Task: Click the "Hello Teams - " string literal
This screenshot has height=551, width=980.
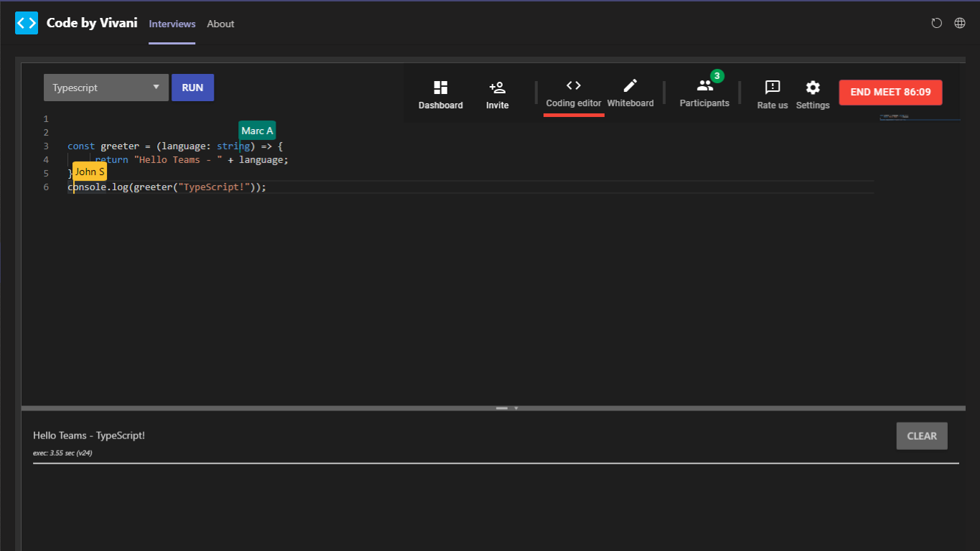Action: tap(178, 160)
